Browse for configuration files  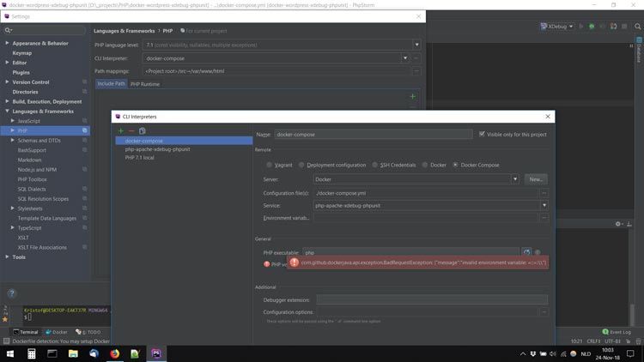coord(544,193)
